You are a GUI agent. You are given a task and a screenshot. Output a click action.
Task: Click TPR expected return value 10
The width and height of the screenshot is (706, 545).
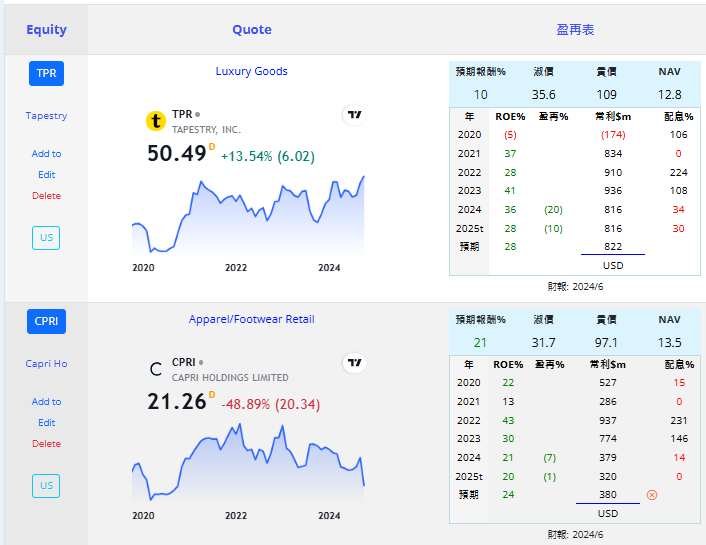(480, 95)
